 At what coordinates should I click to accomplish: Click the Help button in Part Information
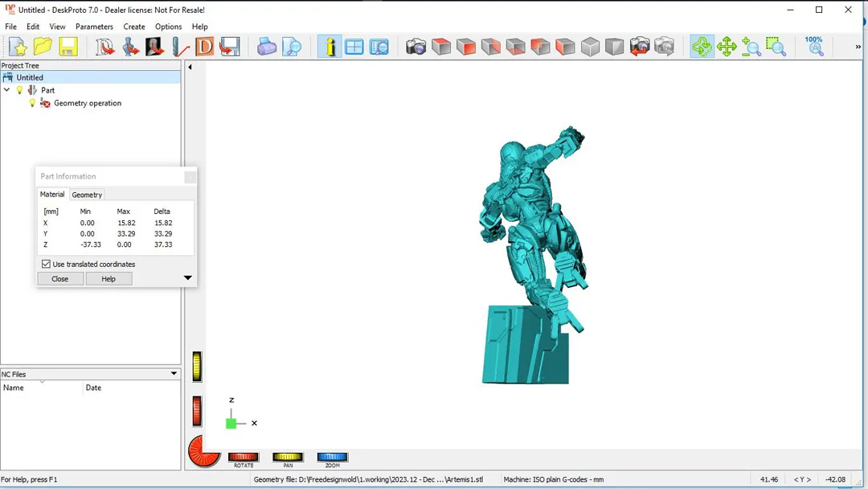(x=108, y=278)
